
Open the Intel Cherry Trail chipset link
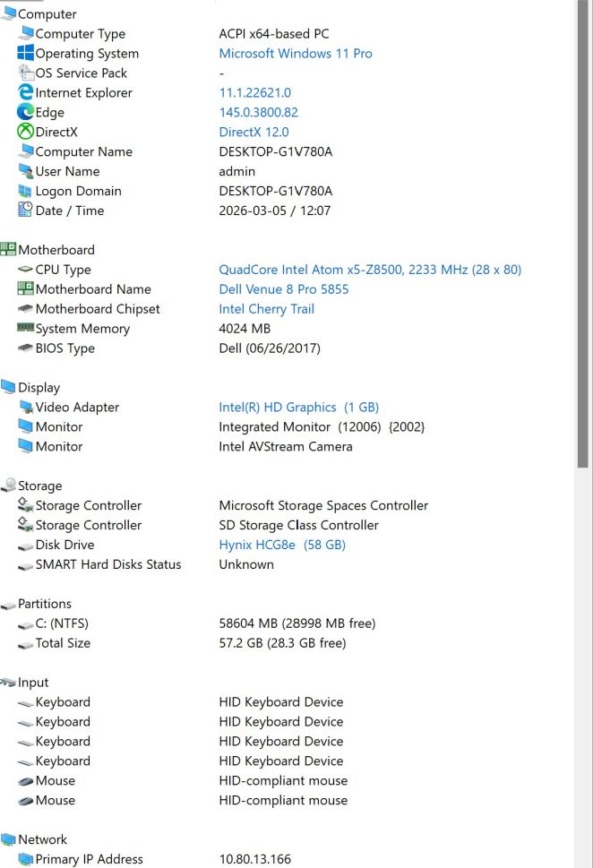266,309
